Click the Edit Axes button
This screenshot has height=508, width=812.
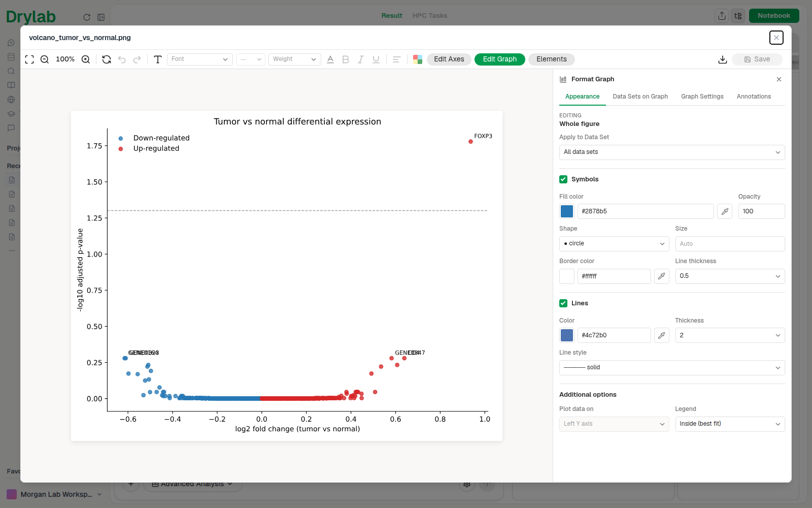(x=449, y=59)
